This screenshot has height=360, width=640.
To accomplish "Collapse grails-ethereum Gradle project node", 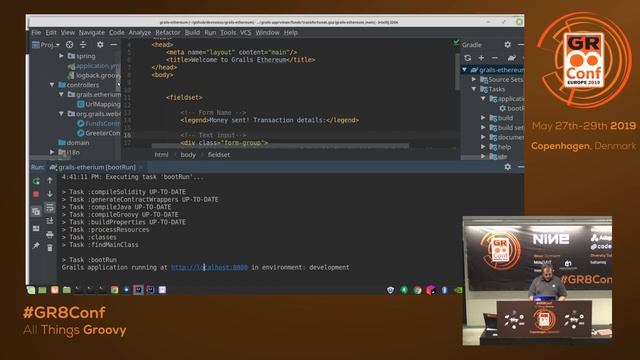I will click(464, 70).
